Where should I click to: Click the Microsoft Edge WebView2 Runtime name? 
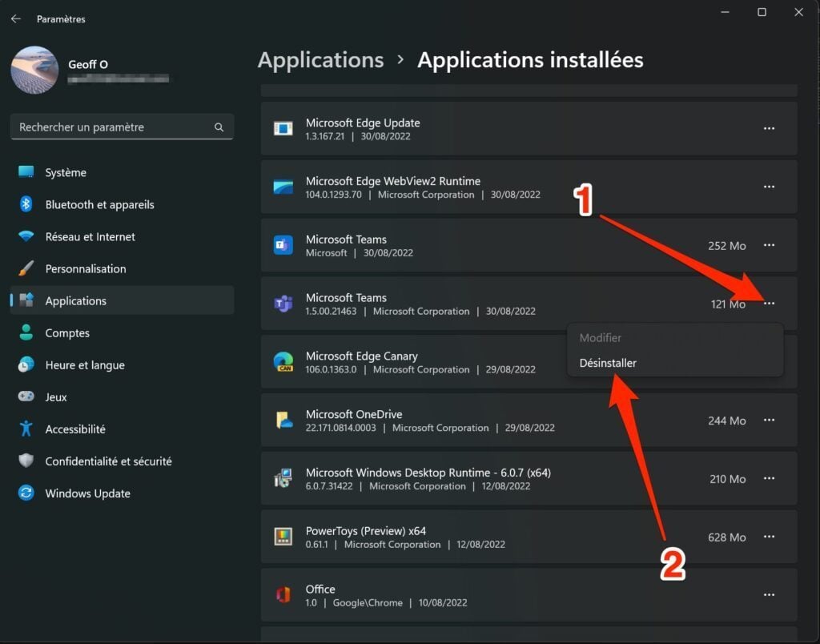[x=392, y=181]
